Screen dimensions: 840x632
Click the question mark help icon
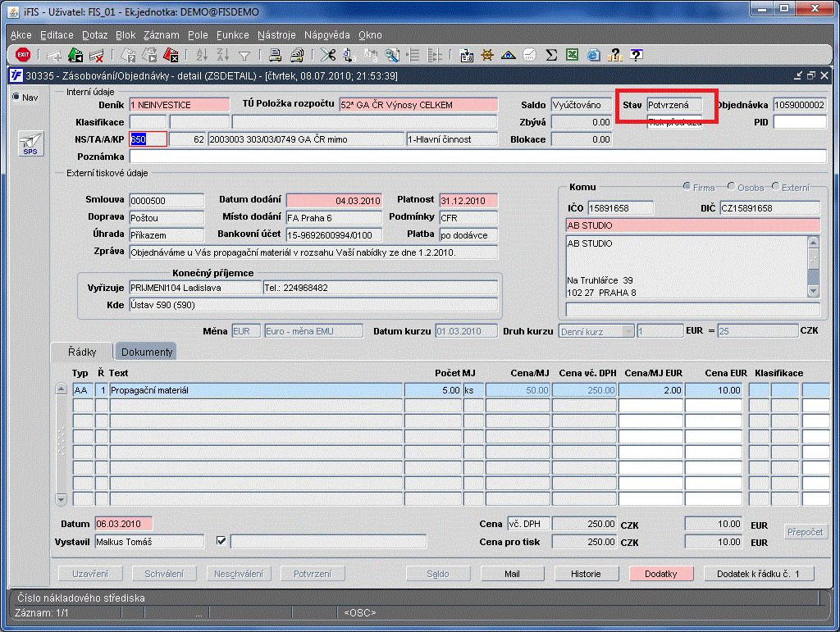pyautogui.click(x=635, y=55)
